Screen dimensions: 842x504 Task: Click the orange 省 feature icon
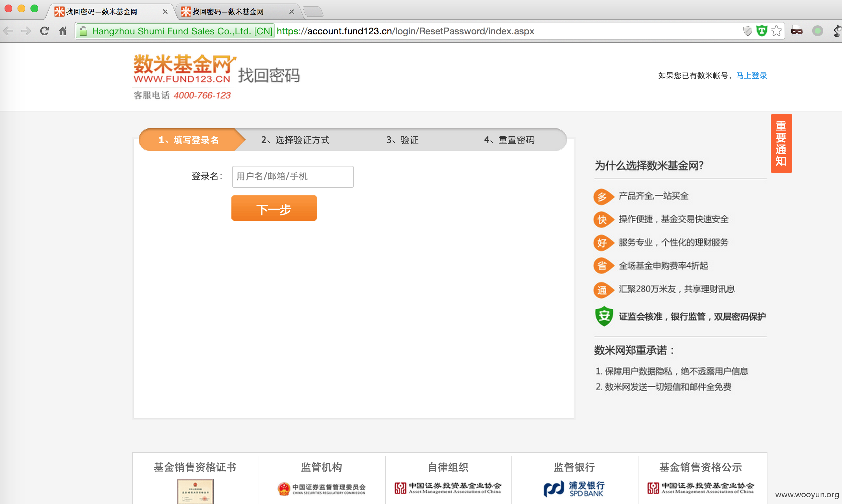603,266
